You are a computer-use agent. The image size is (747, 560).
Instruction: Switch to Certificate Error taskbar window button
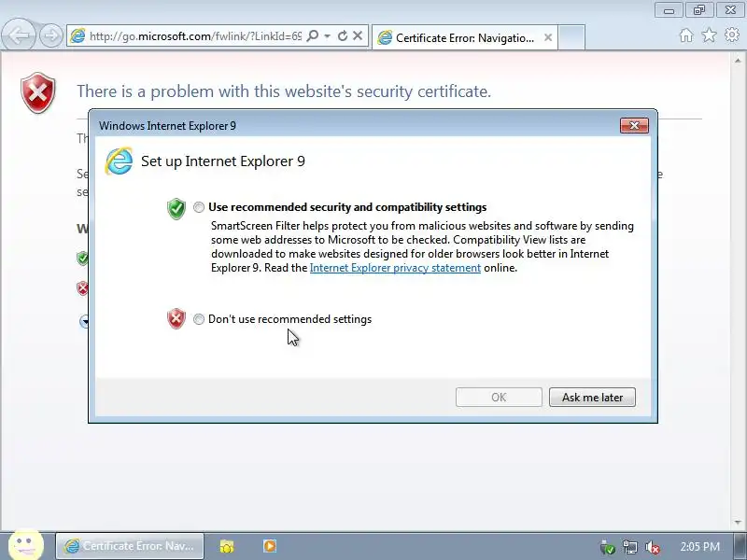coord(130,546)
